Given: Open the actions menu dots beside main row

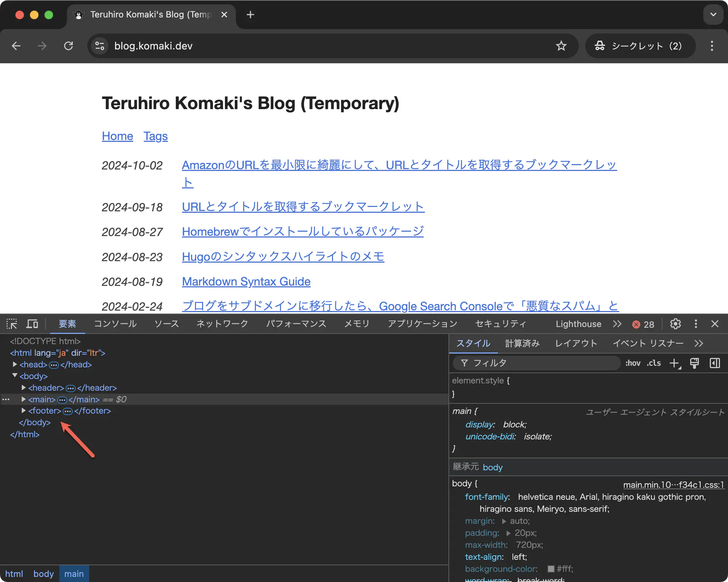Looking at the screenshot, I should click(x=6, y=399).
